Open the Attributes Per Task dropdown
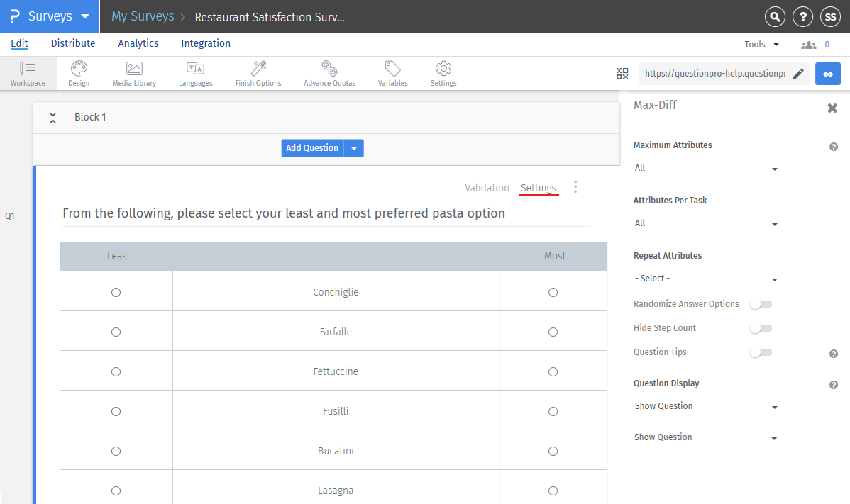850x504 pixels. pyautogui.click(x=706, y=224)
